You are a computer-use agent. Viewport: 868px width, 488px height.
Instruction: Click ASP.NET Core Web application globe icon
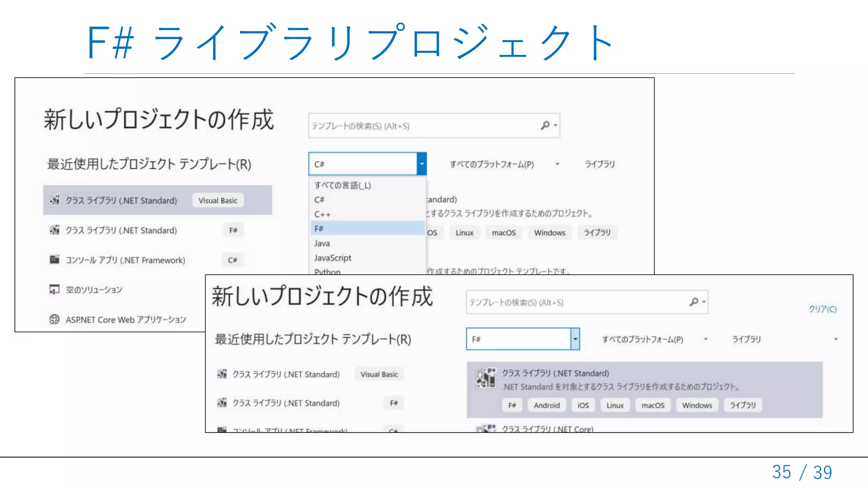pyautogui.click(x=55, y=319)
